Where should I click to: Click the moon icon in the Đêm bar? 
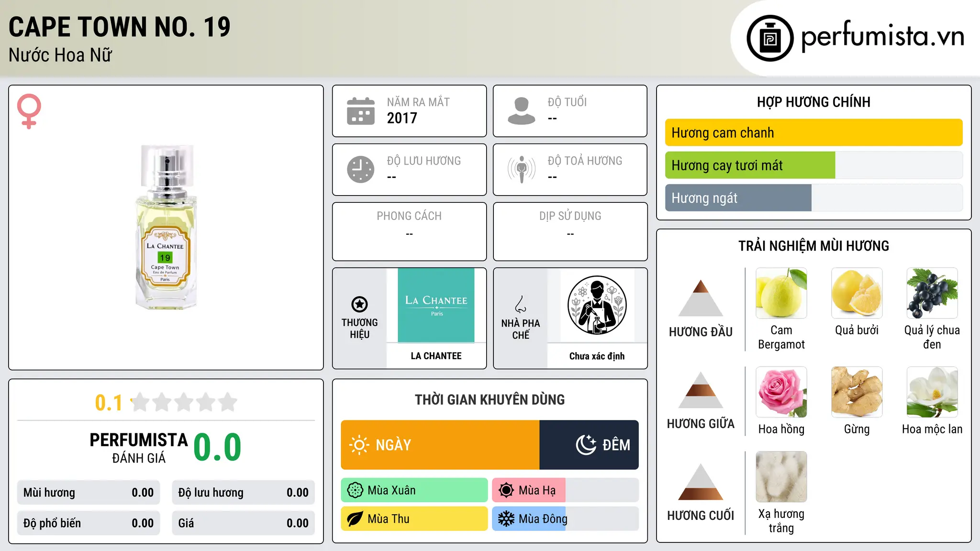coord(586,445)
